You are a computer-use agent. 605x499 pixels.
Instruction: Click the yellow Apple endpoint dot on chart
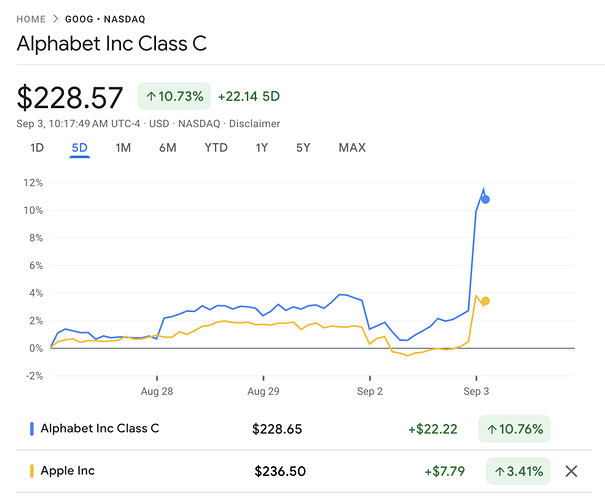click(485, 301)
